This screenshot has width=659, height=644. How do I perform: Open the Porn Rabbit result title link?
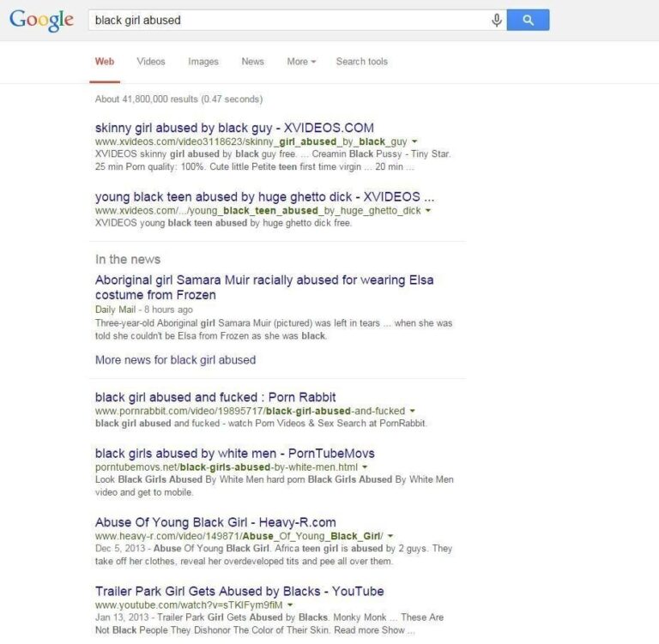point(215,397)
